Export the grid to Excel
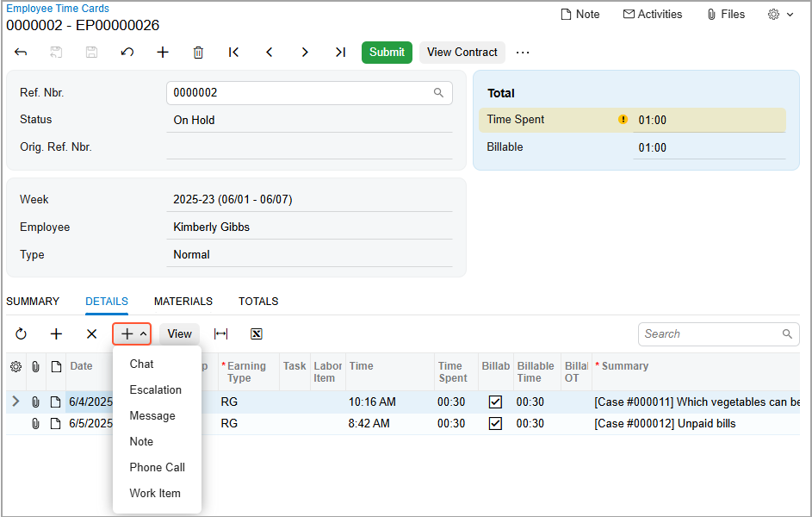 pos(256,334)
